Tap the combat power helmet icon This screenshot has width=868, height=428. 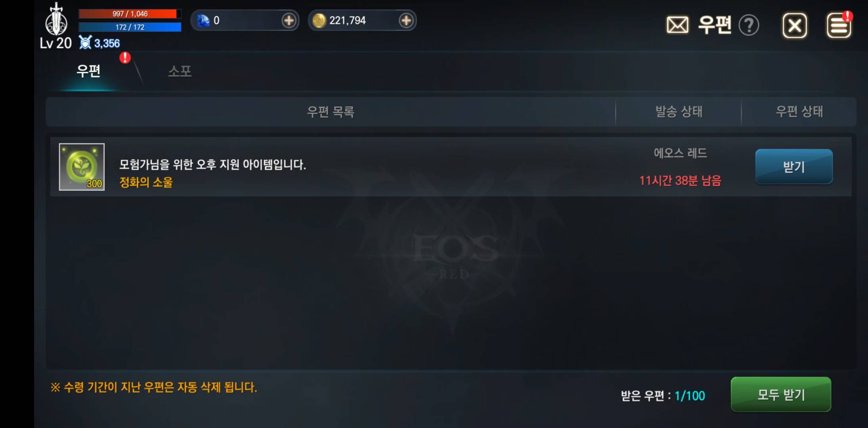click(85, 43)
